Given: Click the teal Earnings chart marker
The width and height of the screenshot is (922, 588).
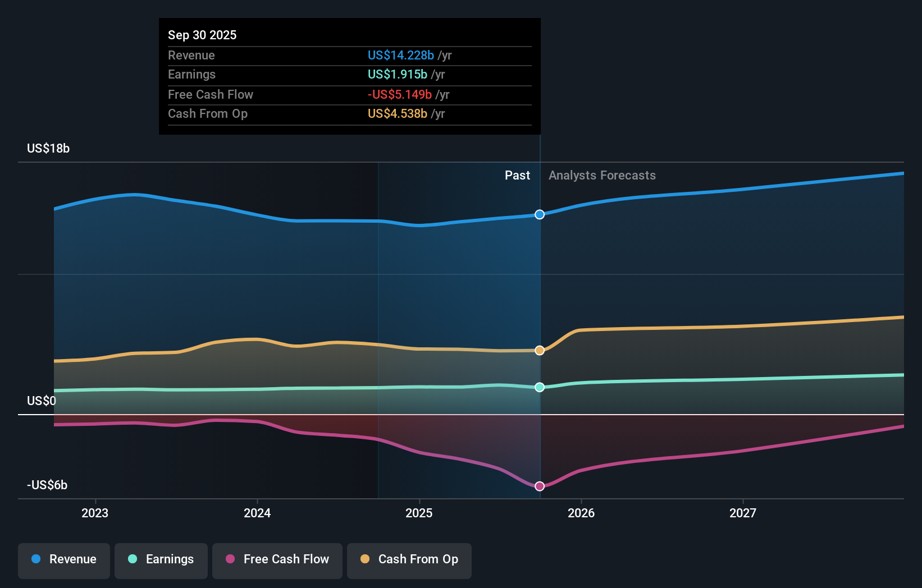Looking at the screenshot, I should (x=540, y=387).
